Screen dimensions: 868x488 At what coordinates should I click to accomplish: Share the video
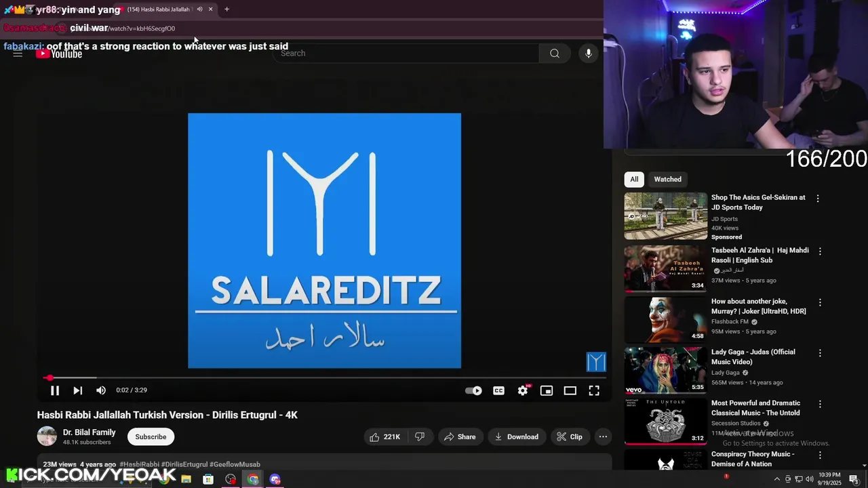(x=460, y=437)
